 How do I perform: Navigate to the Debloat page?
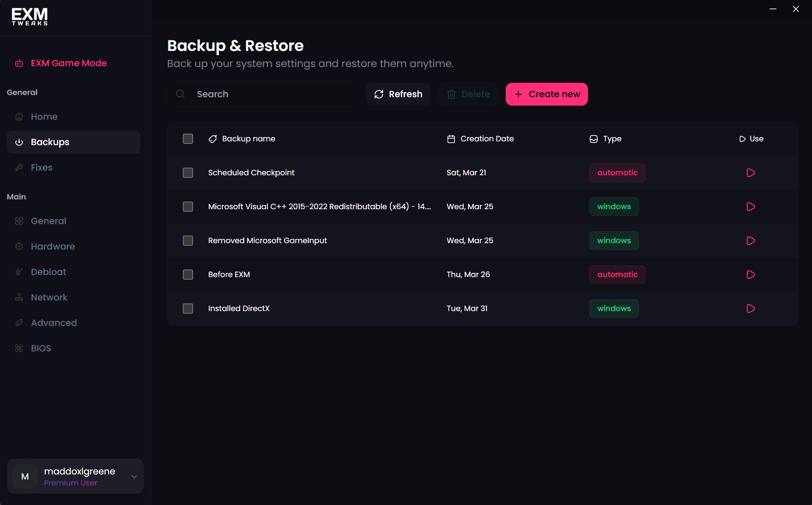48,272
